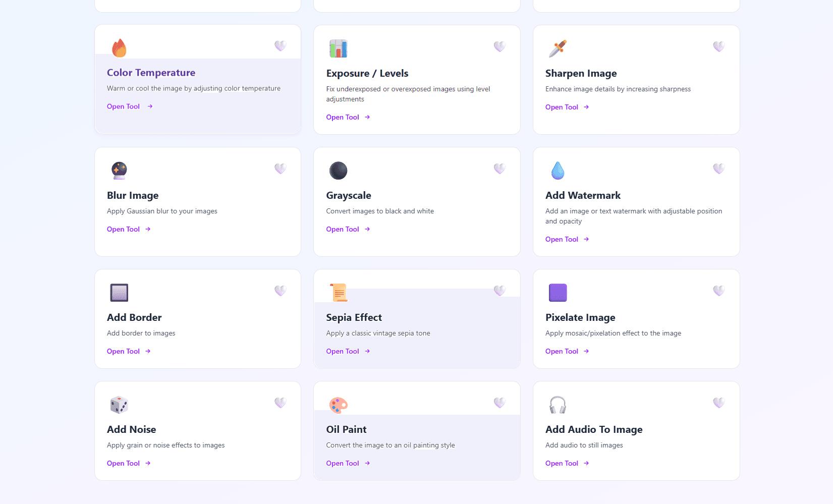Click the purple square Pixelate Image icon
833x504 pixels.
pyautogui.click(x=558, y=293)
